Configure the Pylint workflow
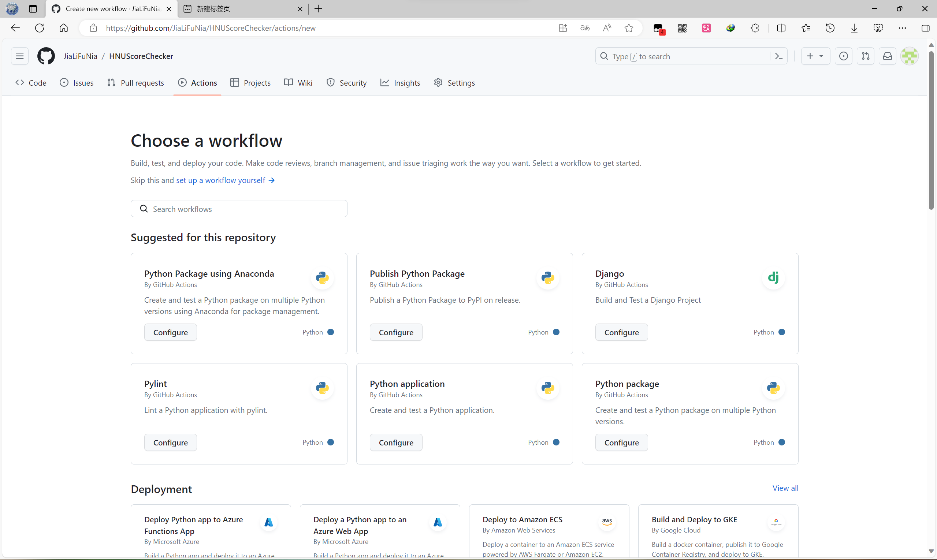This screenshot has width=937, height=560. 170,442
